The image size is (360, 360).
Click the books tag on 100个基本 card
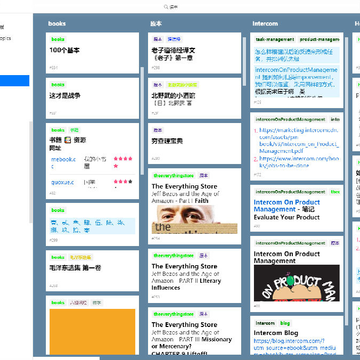point(58,39)
